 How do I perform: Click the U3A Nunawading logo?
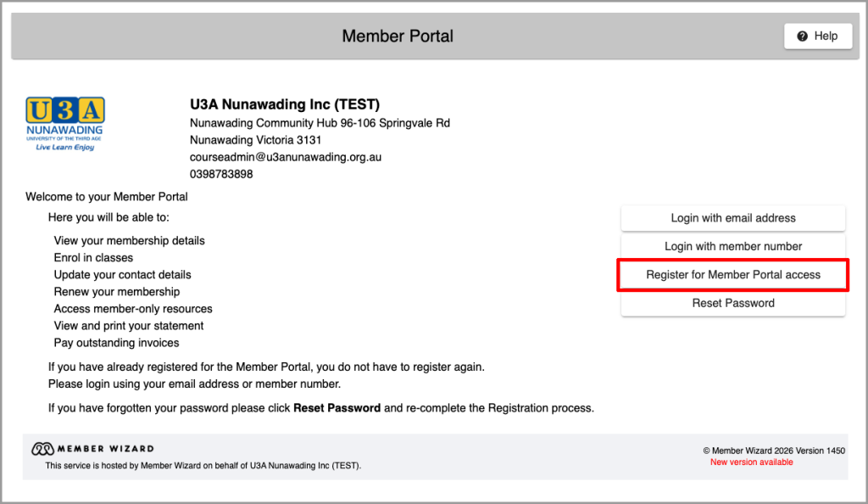[65, 124]
